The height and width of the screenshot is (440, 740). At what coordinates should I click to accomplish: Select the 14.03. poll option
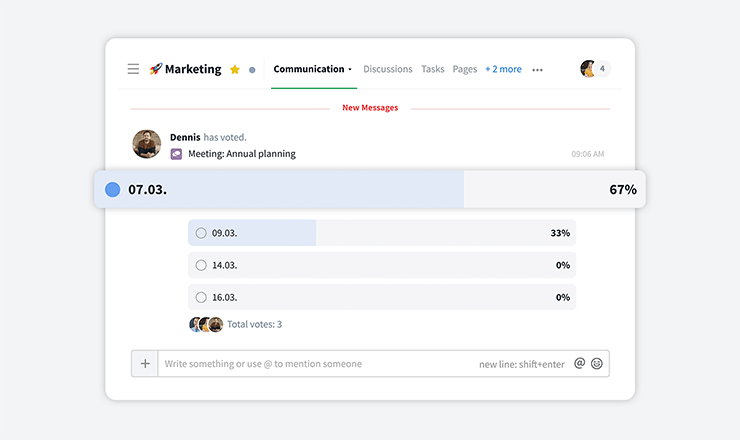tap(201, 265)
